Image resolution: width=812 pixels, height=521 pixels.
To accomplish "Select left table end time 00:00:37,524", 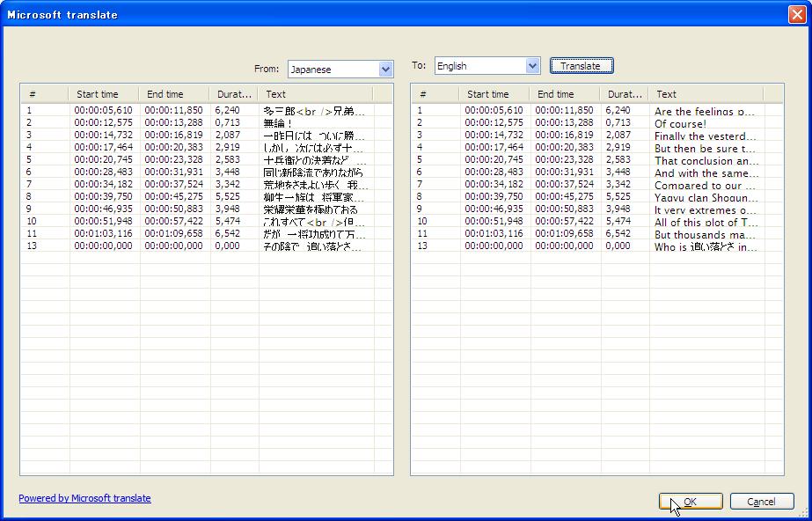I will click(173, 184).
